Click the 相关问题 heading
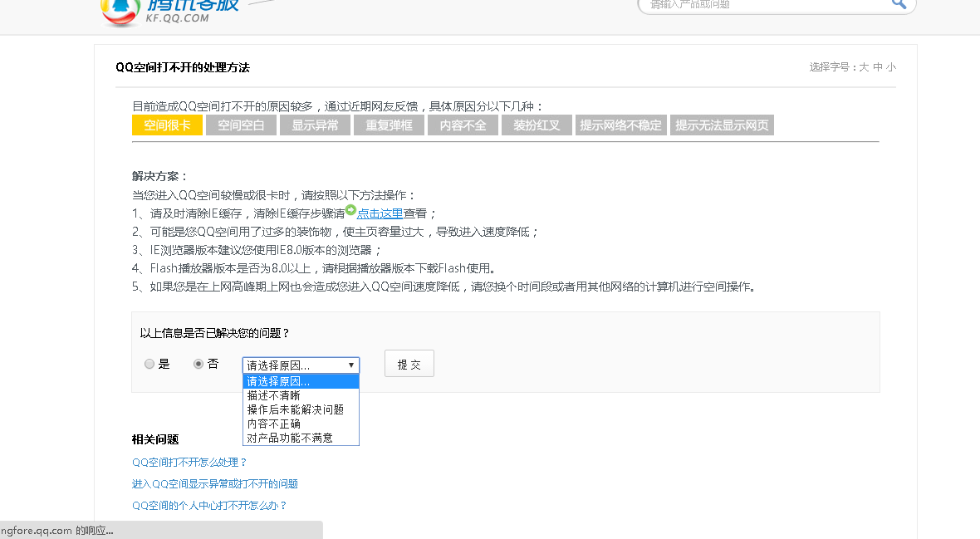 [155, 439]
